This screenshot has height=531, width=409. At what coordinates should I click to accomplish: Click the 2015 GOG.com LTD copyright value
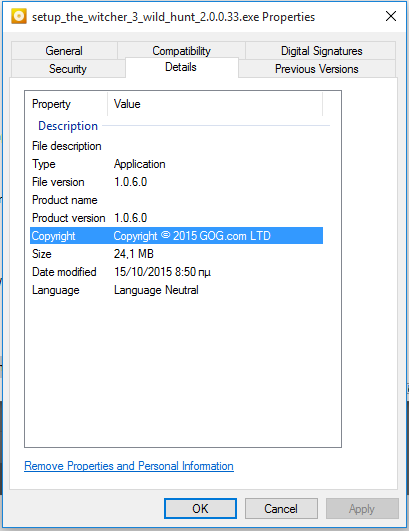[192, 236]
